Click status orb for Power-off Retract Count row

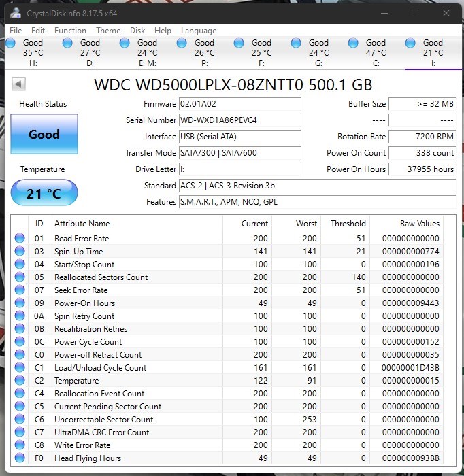[x=20, y=354]
